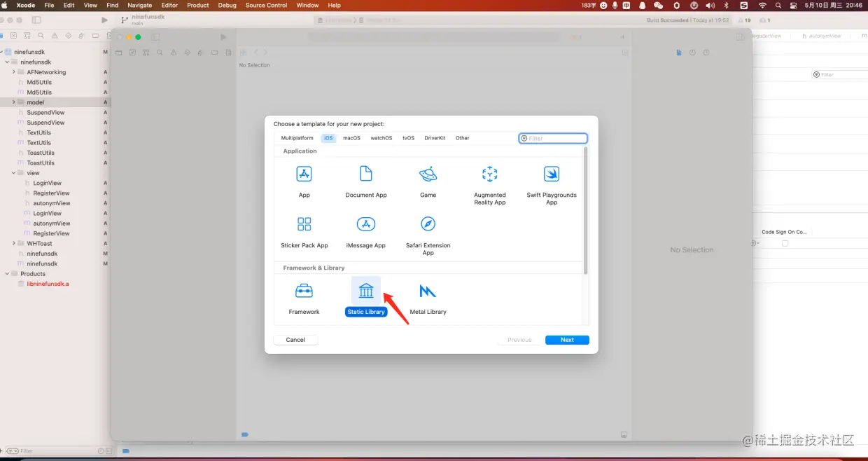Show the History inspector in front window

[692, 53]
